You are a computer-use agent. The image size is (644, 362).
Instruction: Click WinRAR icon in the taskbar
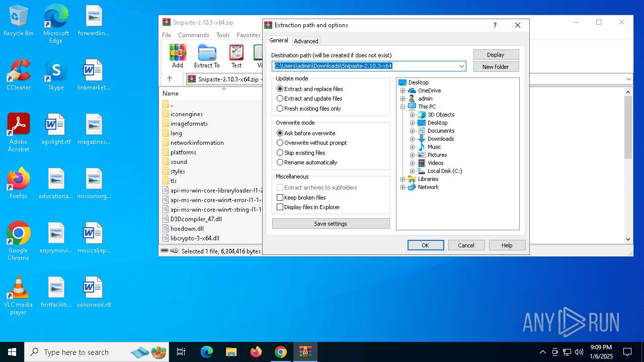tap(305, 352)
